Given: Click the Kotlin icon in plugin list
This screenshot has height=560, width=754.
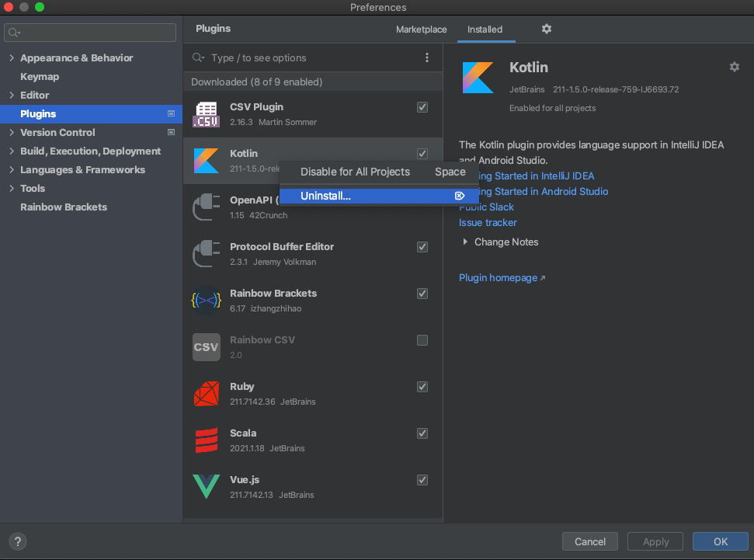Looking at the screenshot, I should [x=207, y=161].
